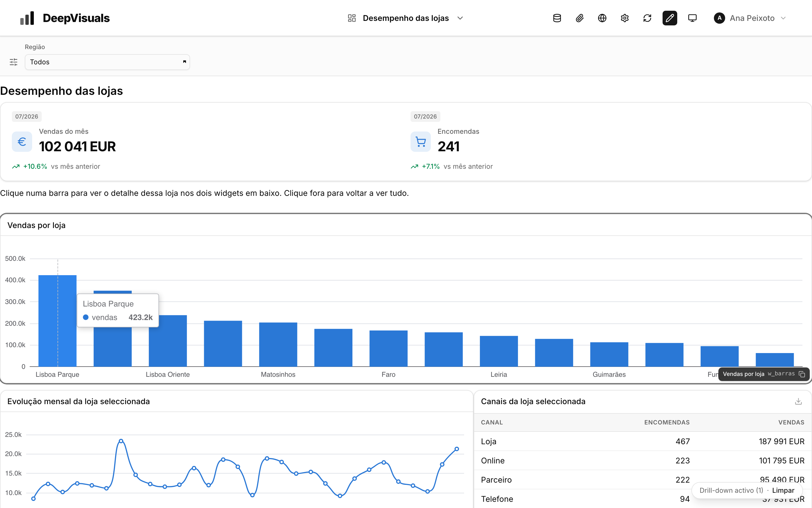812x508 pixels.
Task: Click the 241 Encomendas value
Action: (x=448, y=146)
